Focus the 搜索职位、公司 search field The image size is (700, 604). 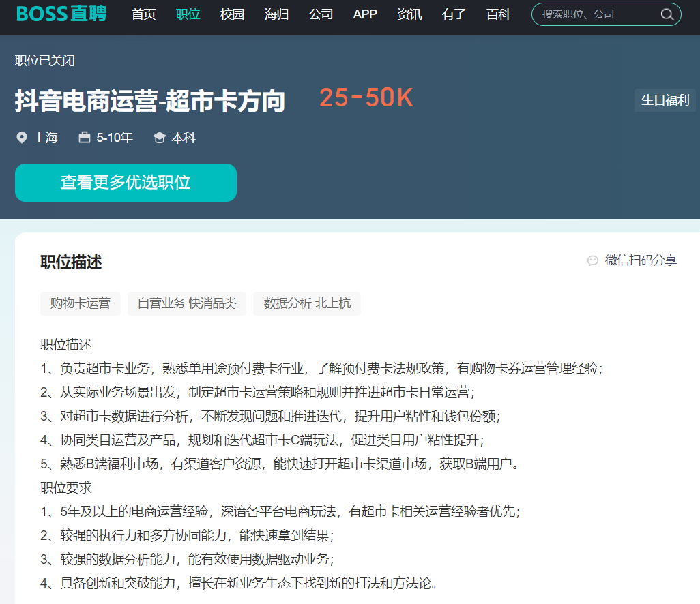tap(597, 14)
